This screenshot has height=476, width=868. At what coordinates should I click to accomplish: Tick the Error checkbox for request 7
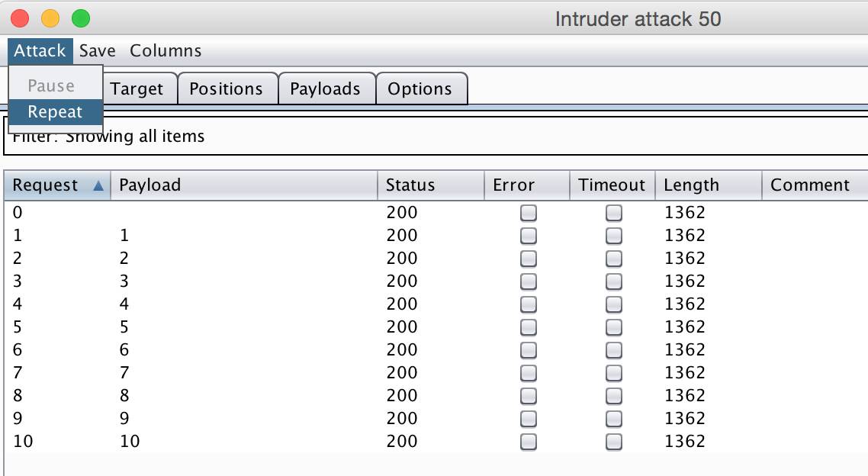tap(528, 374)
